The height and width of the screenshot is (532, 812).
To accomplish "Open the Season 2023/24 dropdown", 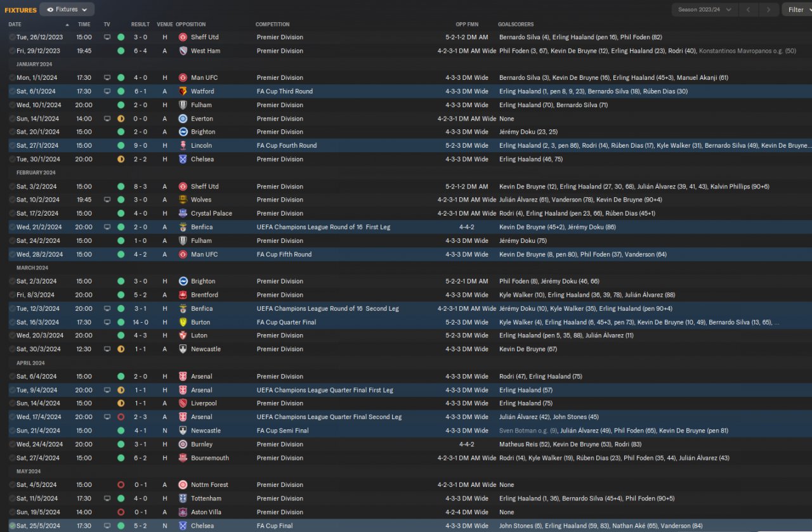I will coord(705,10).
